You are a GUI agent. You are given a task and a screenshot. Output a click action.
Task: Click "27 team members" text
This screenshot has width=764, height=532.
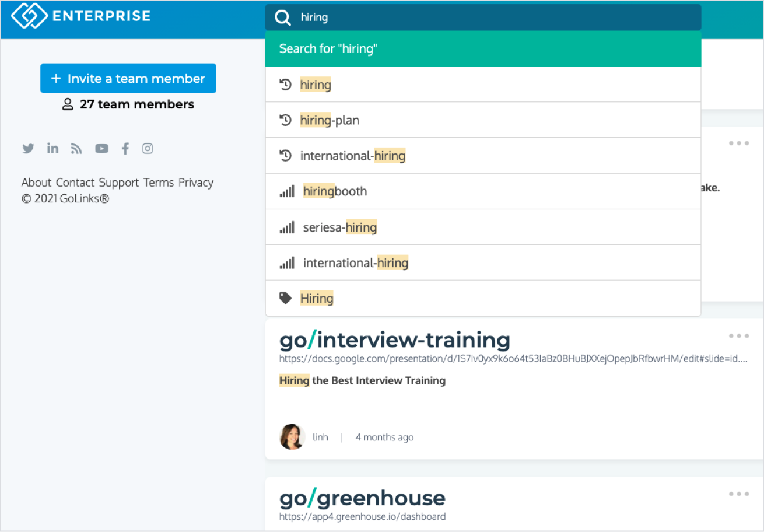pyautogui.click(x=137, y=104)
